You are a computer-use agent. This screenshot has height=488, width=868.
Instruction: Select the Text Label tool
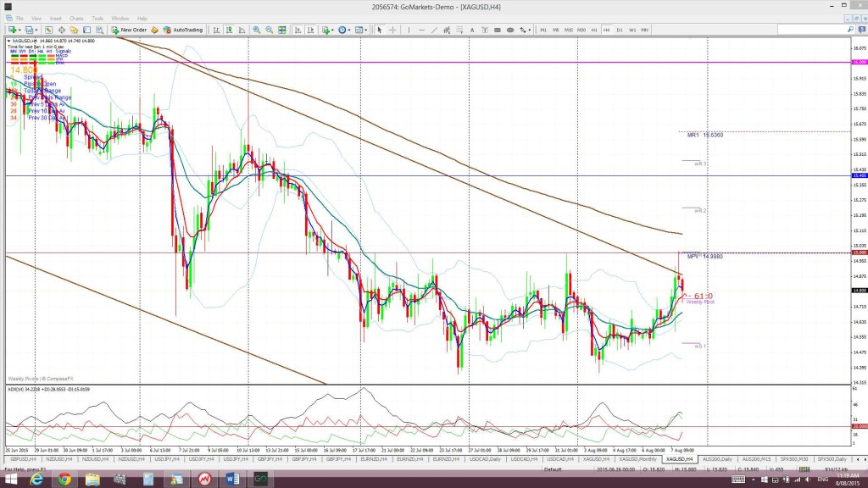[485, 30]
